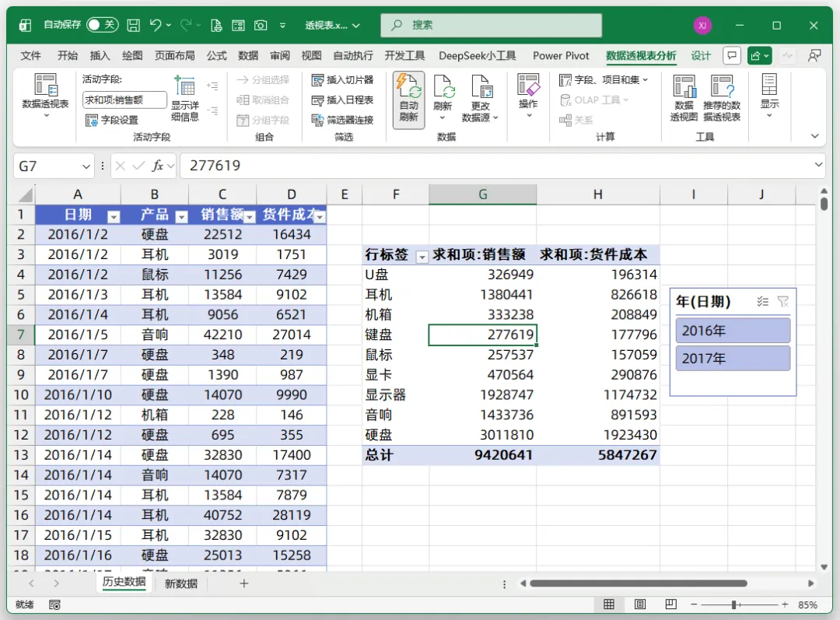Collapse the ribbon with the chevron
The width and height of the screenshot is (840, 620).
coord(814,136)
